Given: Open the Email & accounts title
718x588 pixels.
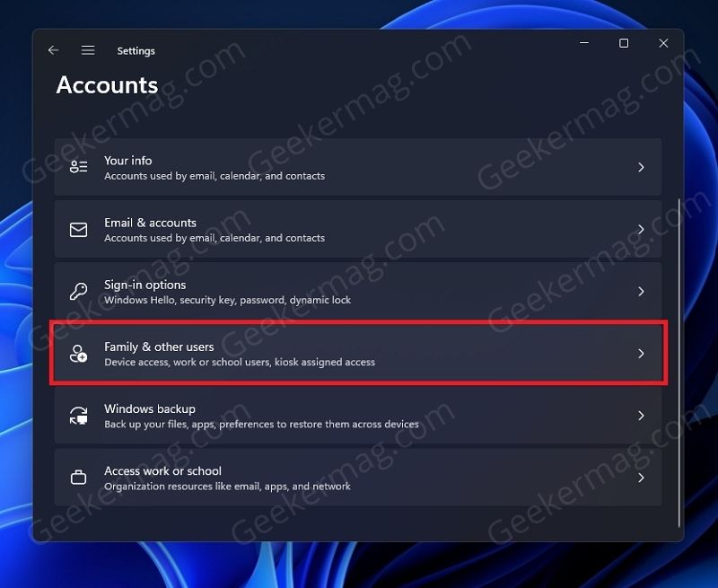Looking at the screenshot, I should click(x=150, y=223).
